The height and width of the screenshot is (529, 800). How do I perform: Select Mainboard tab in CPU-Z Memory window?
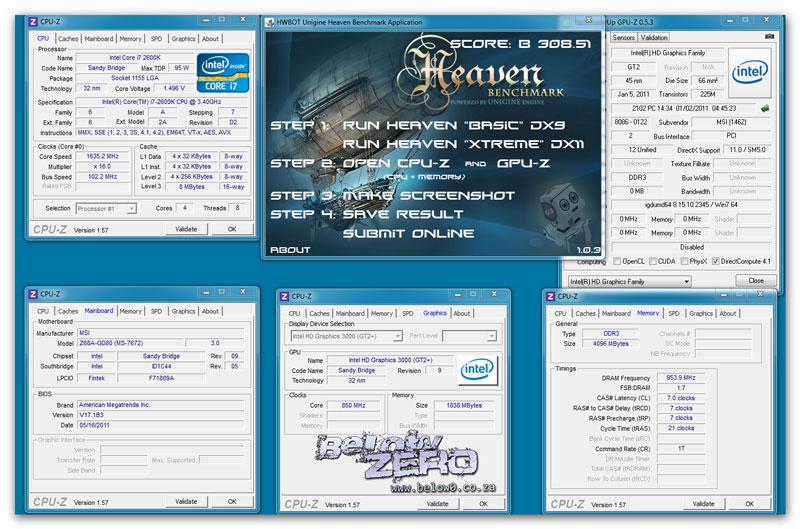[616, 314]
